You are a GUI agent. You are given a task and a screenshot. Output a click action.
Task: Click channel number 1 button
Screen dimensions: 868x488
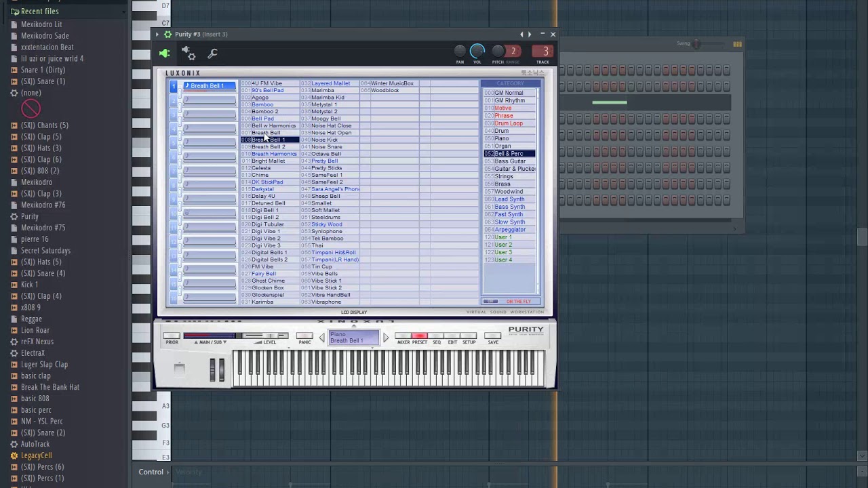pos(174,86)
